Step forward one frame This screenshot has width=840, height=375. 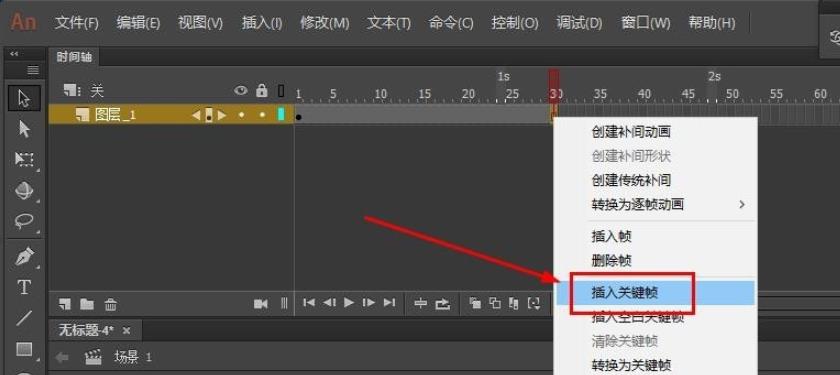[369, 303]
